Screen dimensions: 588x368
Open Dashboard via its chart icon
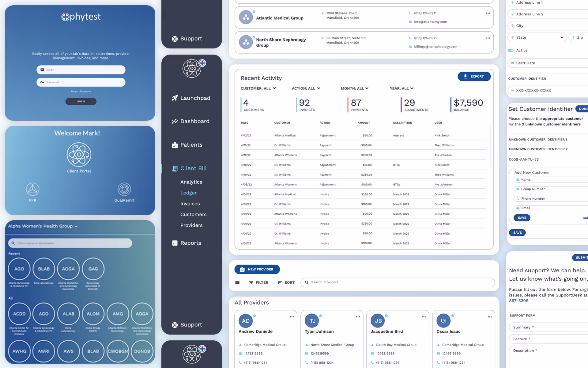[175, 121]
